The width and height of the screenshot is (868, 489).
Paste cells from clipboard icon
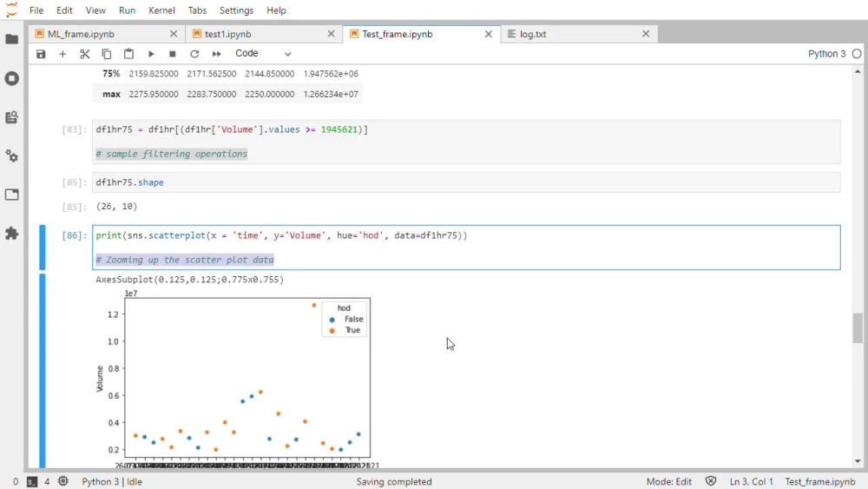pyautogui.click(x=128, y=54)
